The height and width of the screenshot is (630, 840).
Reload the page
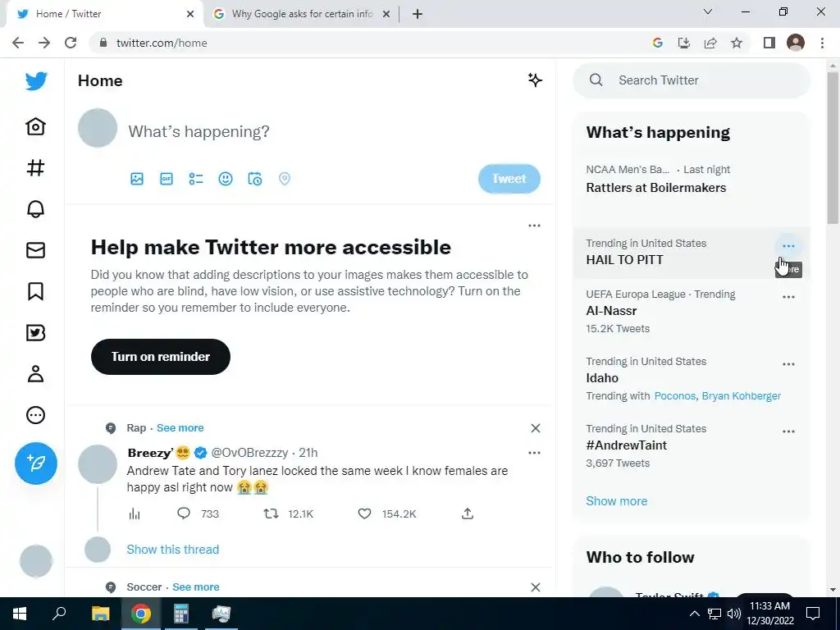[x=71, y=43]
